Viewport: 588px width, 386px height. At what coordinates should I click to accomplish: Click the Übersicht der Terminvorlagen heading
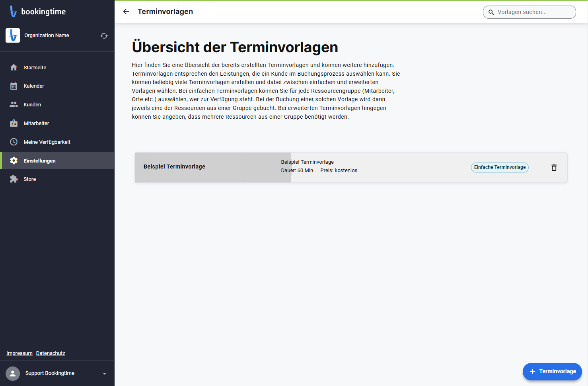235,47
